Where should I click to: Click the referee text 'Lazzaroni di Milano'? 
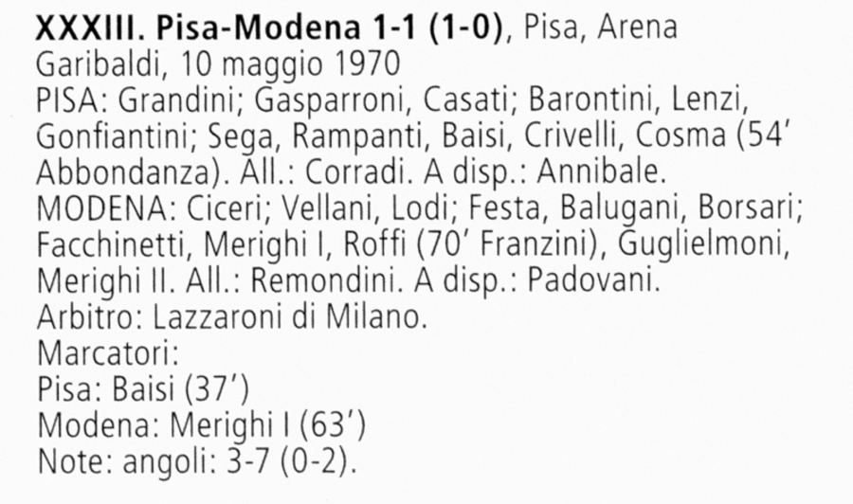pyautogui.click(x=286, y=317)
